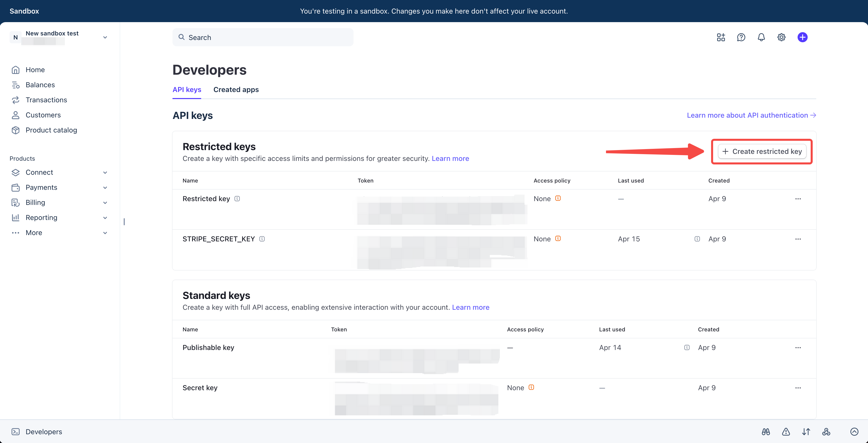Click the warning triangle icon in bottom bar

pyautogui.click(x=786, y=431)
